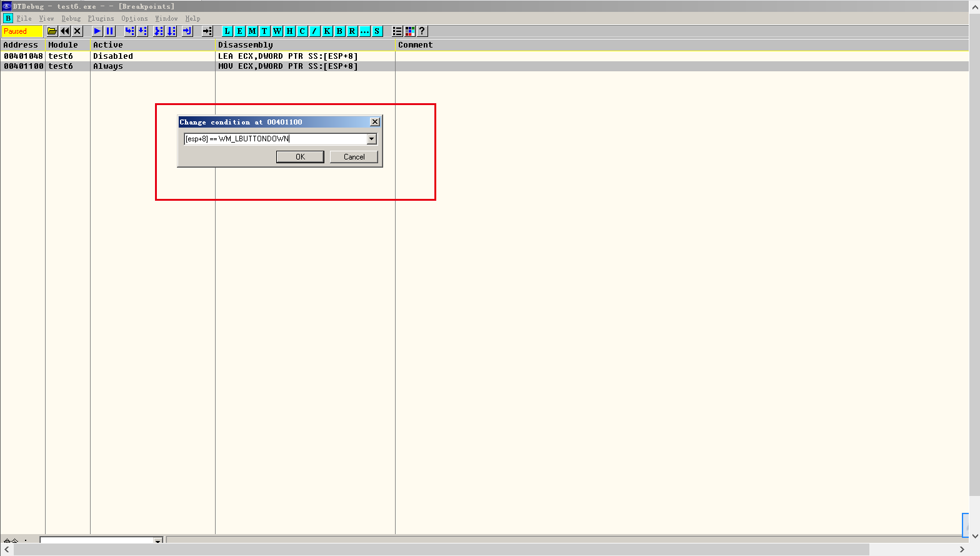Show CPU window via C button
Viewport: 980px width, 556px height.
(302, 31)
